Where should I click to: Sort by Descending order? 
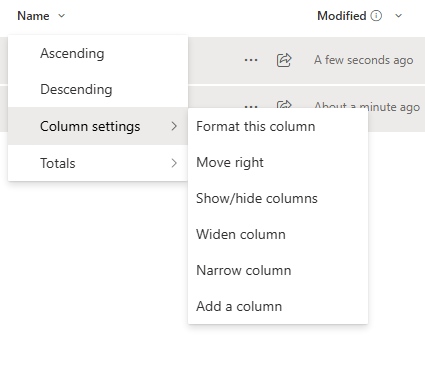[98, 89]
